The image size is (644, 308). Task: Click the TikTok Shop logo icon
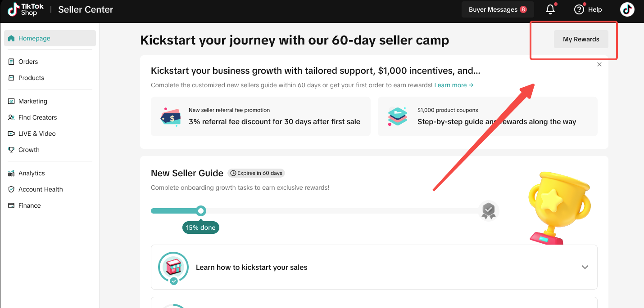[x=14, y=9]
